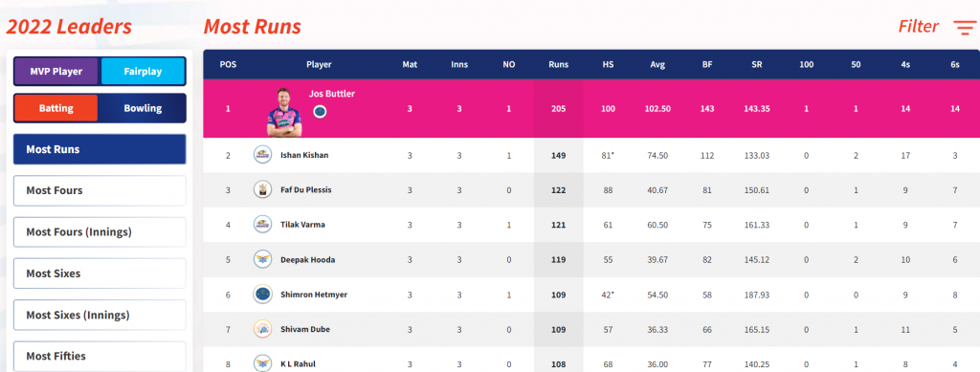Open Most Sixes (Innings) leaderboard
This screenshot has height=372, width=980.
click(100, 315)
